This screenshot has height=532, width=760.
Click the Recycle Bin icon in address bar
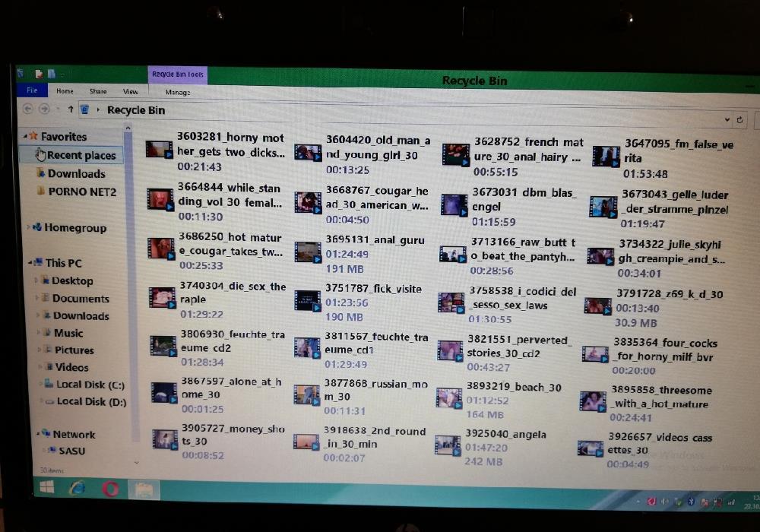pos(84,109)
